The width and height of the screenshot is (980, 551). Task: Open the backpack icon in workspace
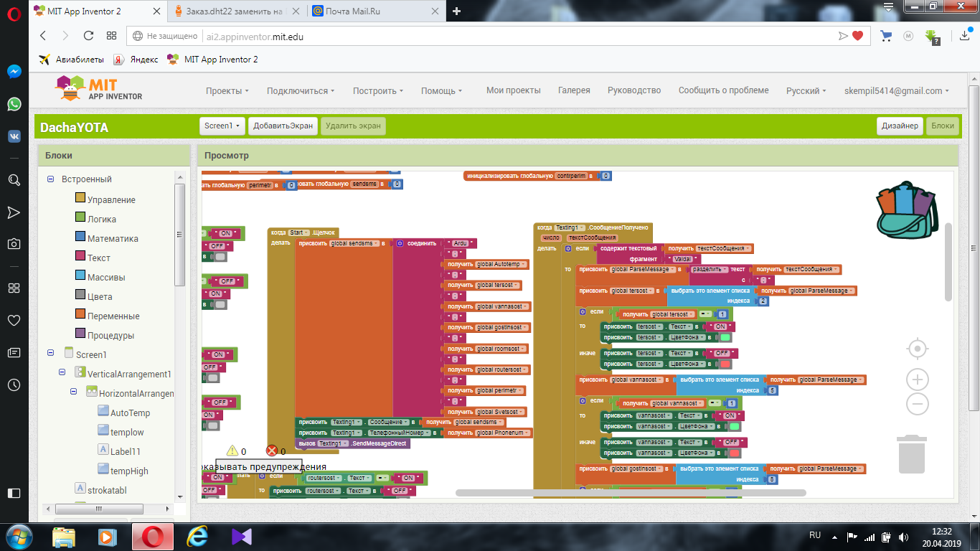point(908,209)
